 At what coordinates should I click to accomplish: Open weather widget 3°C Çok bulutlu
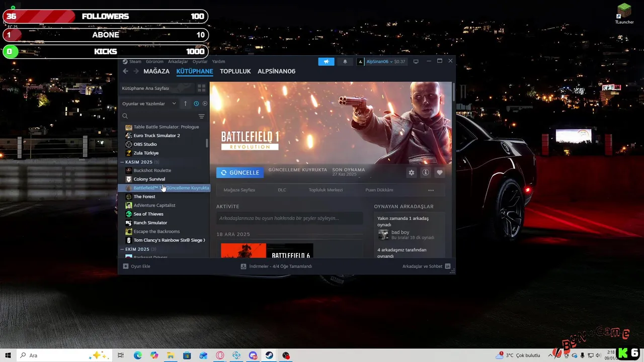[x=518, y=355]
